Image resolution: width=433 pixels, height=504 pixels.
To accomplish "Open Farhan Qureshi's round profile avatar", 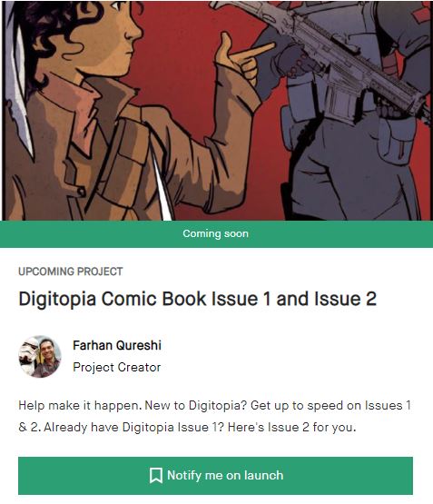I will coord(40,357).
